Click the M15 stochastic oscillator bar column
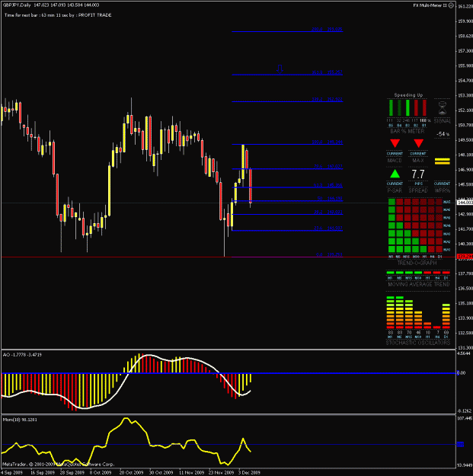 click(409, 315)
